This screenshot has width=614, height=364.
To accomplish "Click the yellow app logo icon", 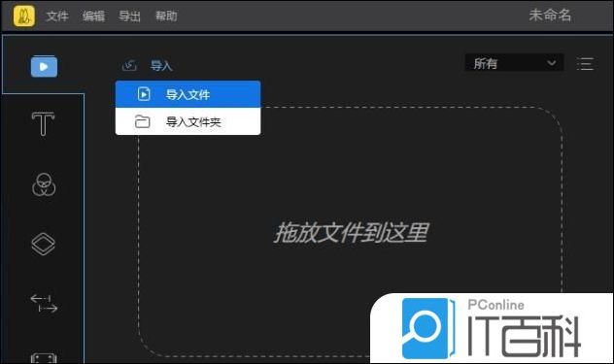I will click(x=24, y=17).
